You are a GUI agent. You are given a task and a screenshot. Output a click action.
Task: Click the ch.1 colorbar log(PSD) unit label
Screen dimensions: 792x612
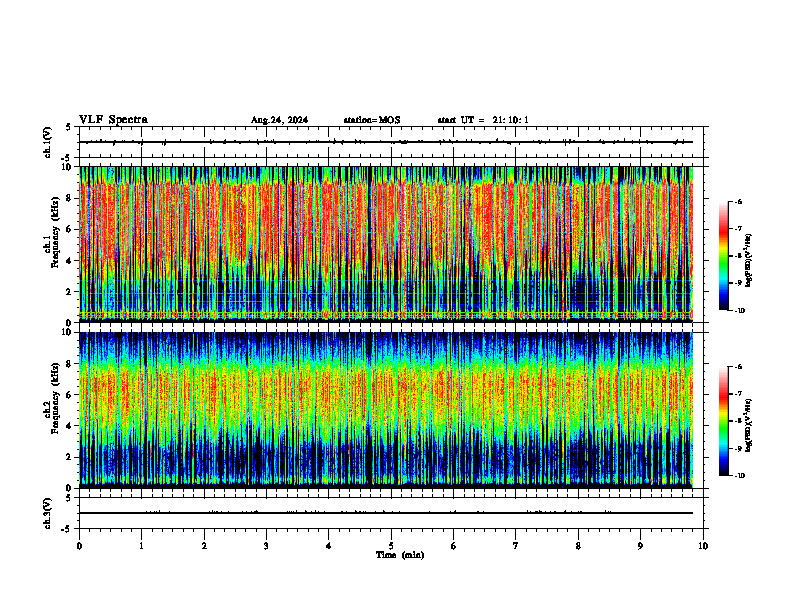click(x=749, y=261)
